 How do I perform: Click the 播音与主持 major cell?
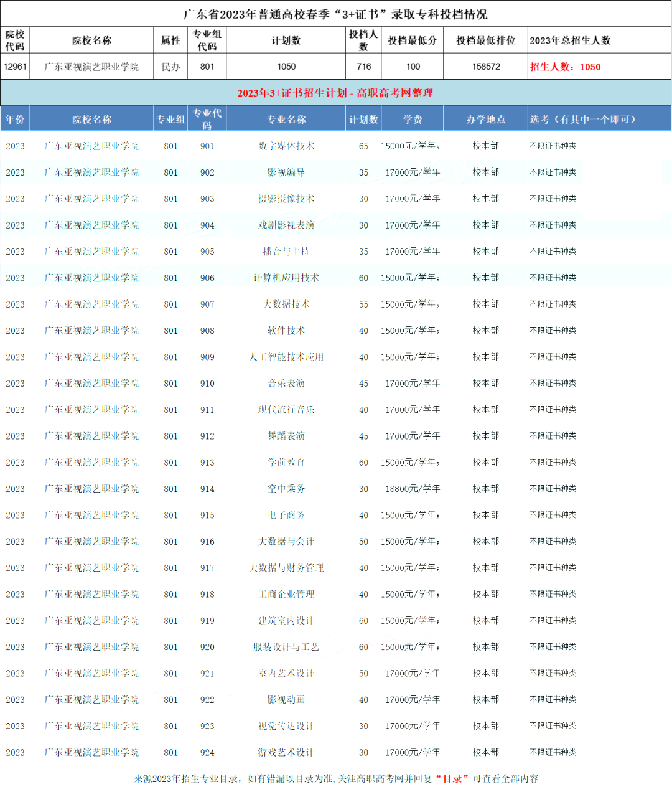click(x=286, y=252)
